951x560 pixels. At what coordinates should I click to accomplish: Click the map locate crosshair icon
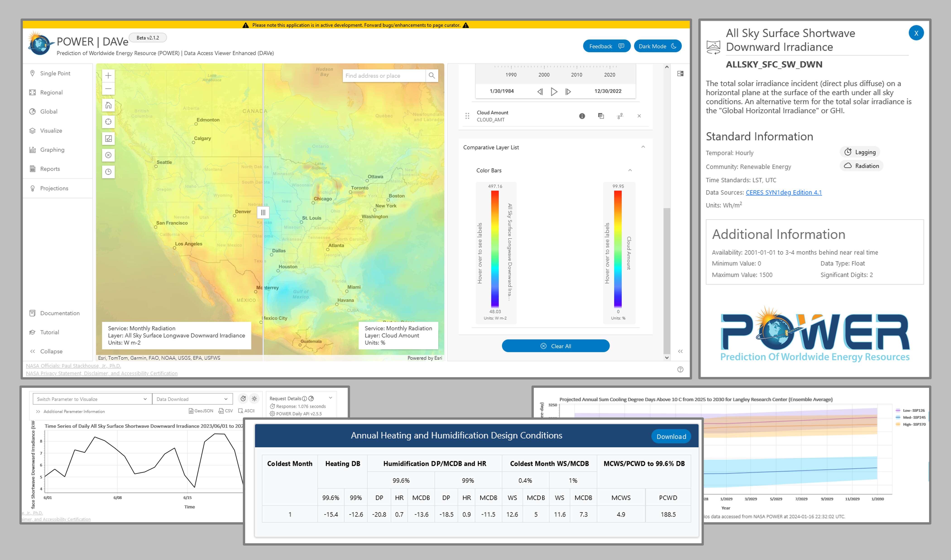pos(108,122)
